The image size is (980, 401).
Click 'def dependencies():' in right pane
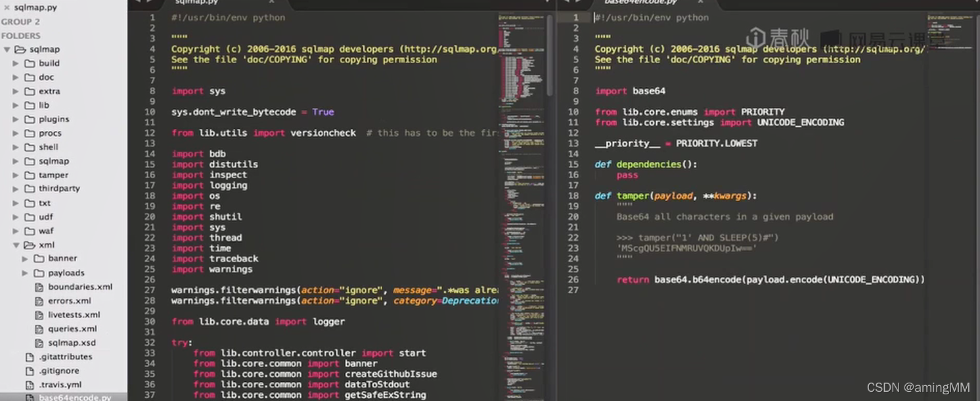point(646,164)
